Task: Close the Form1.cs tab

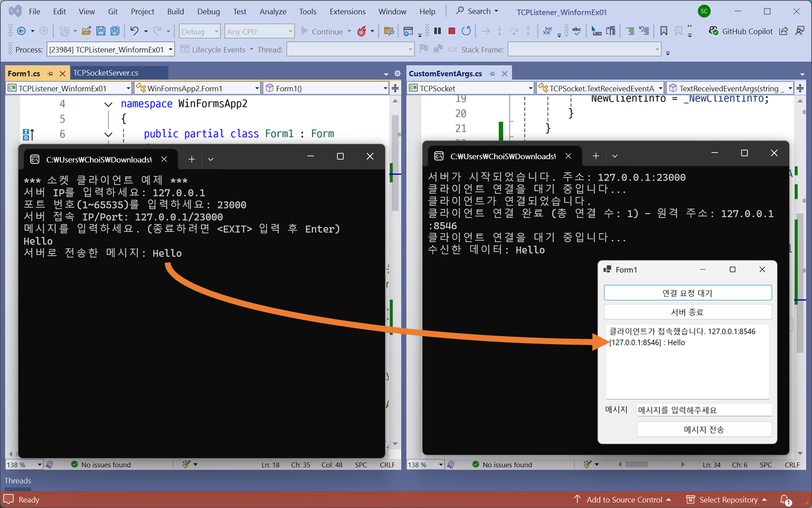Action: click(62, 73)
